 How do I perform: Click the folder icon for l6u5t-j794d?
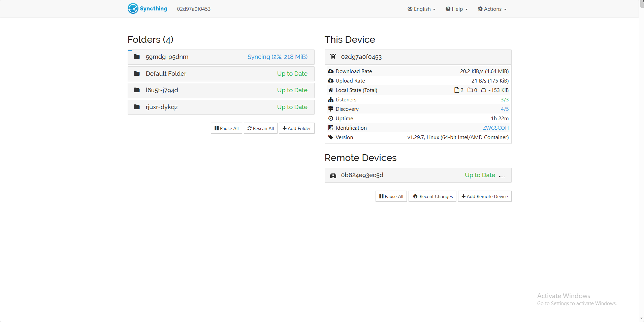[137, 90]
